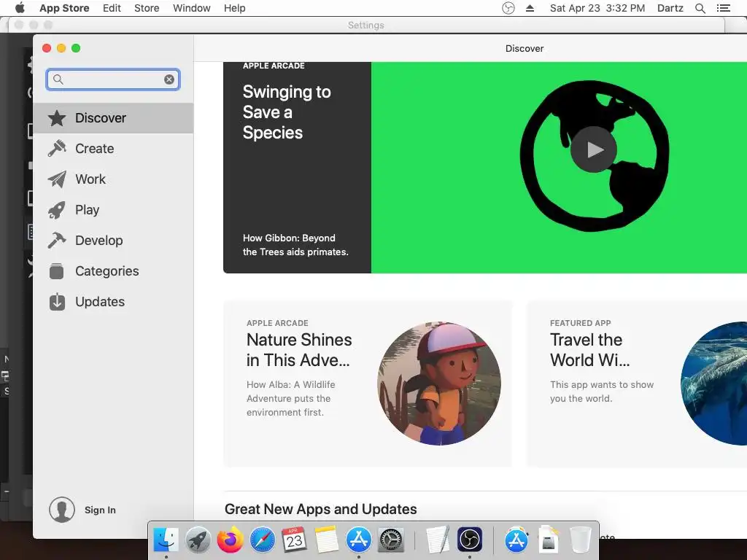Click the account avatar icon
The width and height of the screenshot is (747, 560).
pyautogui.click(x=62, y=510)
